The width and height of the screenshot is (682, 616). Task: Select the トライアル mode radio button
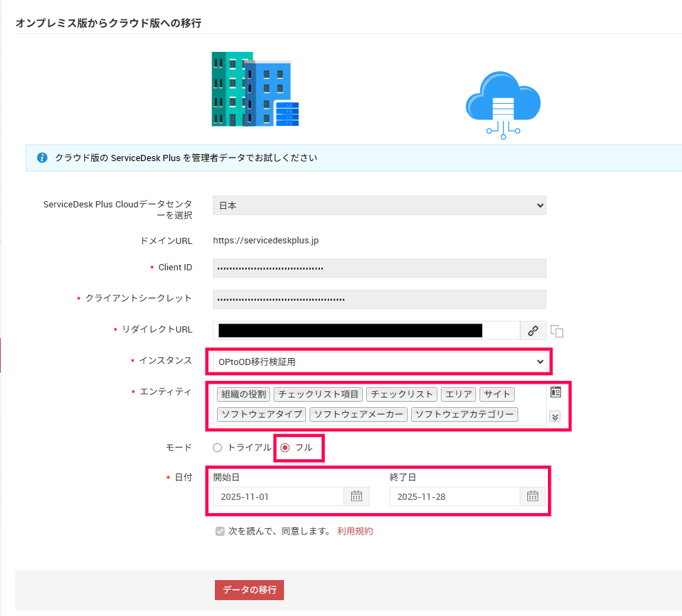[218, 448]
